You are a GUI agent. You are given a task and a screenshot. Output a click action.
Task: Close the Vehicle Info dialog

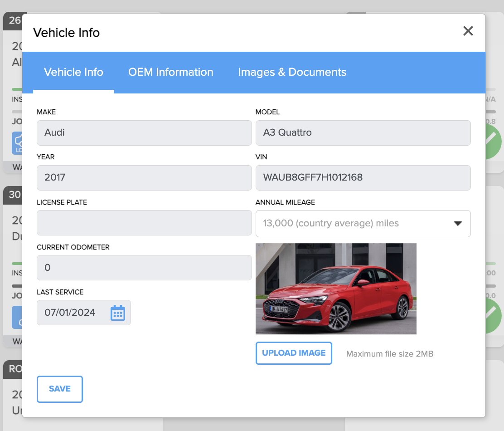pyautogui.click(x=468, y=31)
